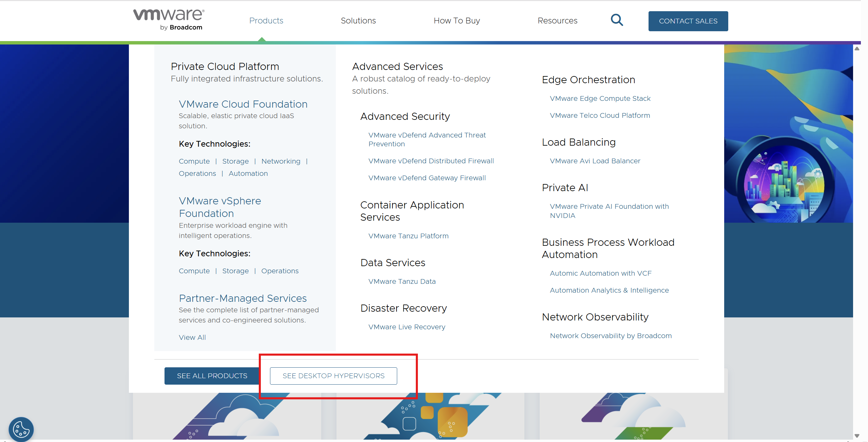This screenshot has height=442, width=868.
Task: Open VMware vDefend Advanced Threat Prevention
Action: coord(427,140)
